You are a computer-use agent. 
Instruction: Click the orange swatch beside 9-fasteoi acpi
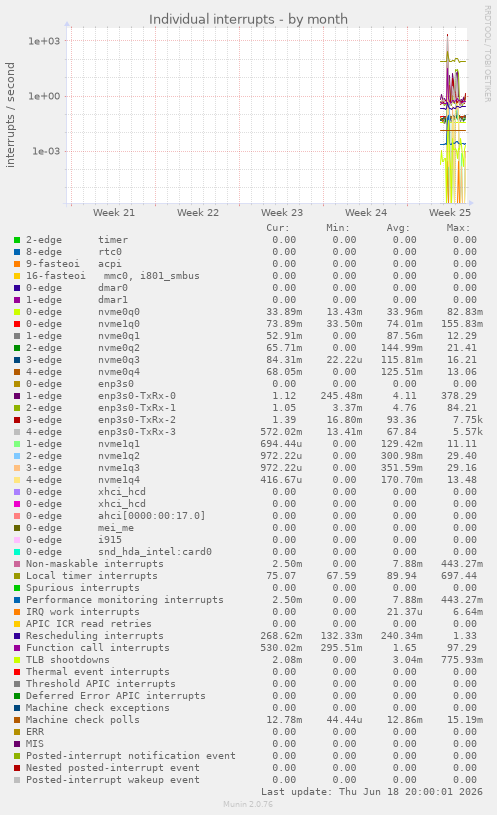pyautogui.click(x=17, y=264)
